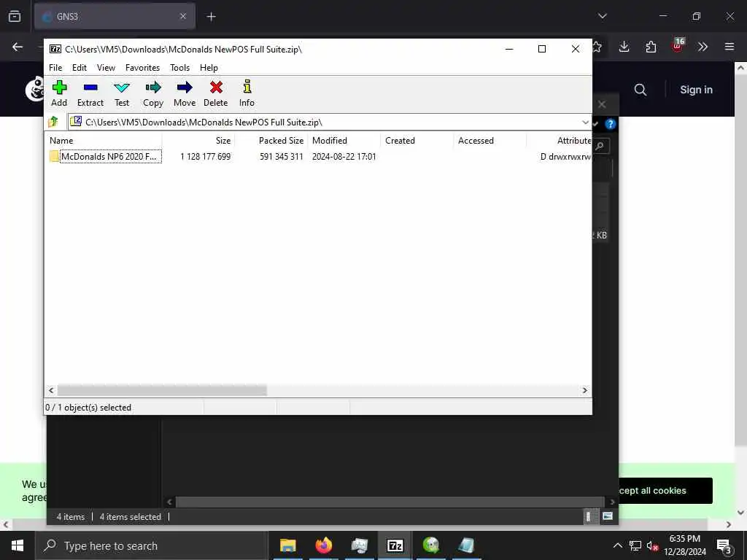Go up one folder level icon
The image size is (747, 560).
(x=53, y=122)
